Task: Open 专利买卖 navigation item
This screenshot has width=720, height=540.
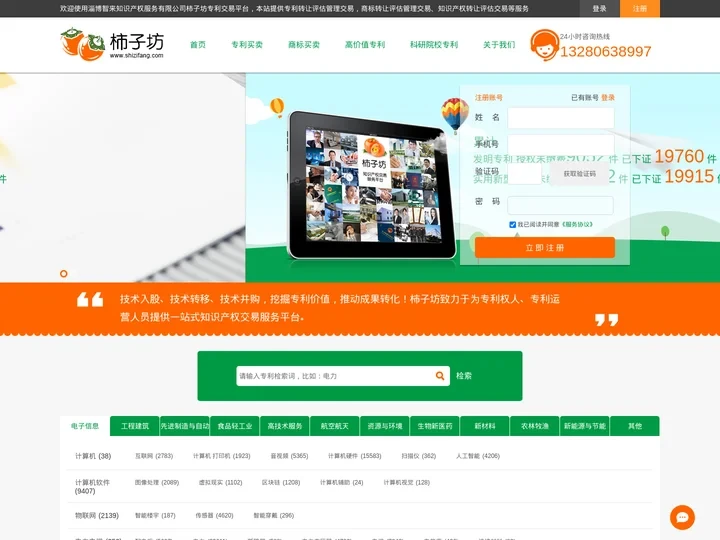Action: click(x=247, y=45)
